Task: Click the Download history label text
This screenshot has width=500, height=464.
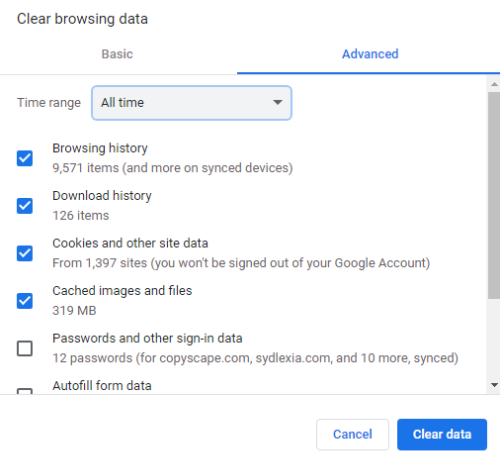Action: (x=102, y=196)
